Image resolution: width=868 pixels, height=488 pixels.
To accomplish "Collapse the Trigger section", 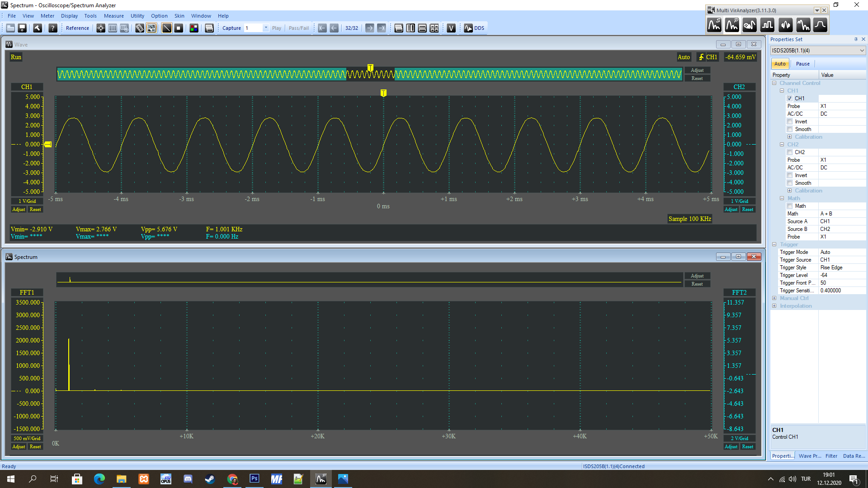I will click(x=774, y=244).
